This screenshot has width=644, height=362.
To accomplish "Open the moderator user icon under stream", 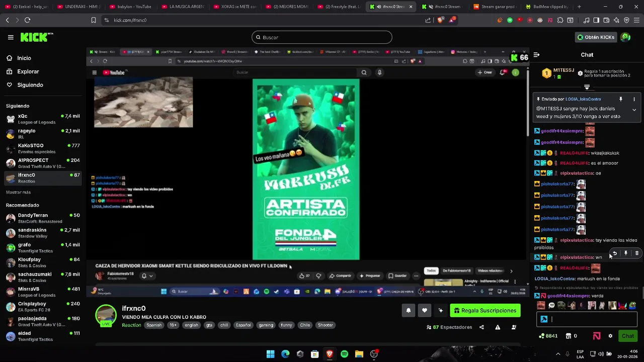I will tap(514, 327).
